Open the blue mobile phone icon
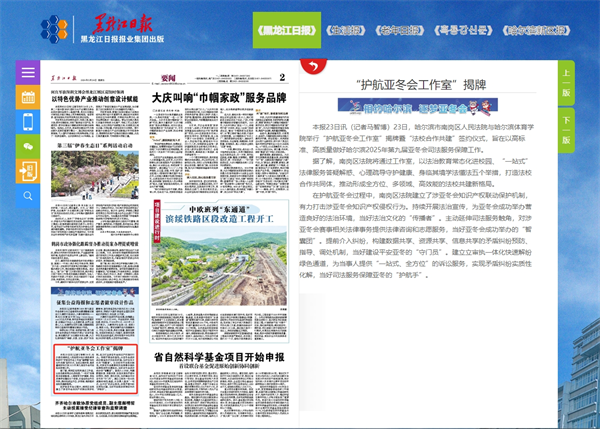The height and width of the screenshot is (429, 600). [27, 123]
